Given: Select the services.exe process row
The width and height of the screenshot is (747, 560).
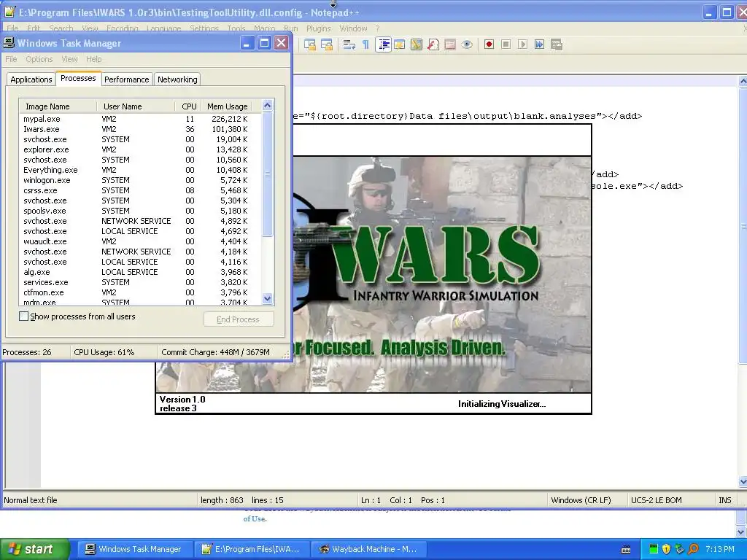Looking at the screenshot, I should coord(140,282).
